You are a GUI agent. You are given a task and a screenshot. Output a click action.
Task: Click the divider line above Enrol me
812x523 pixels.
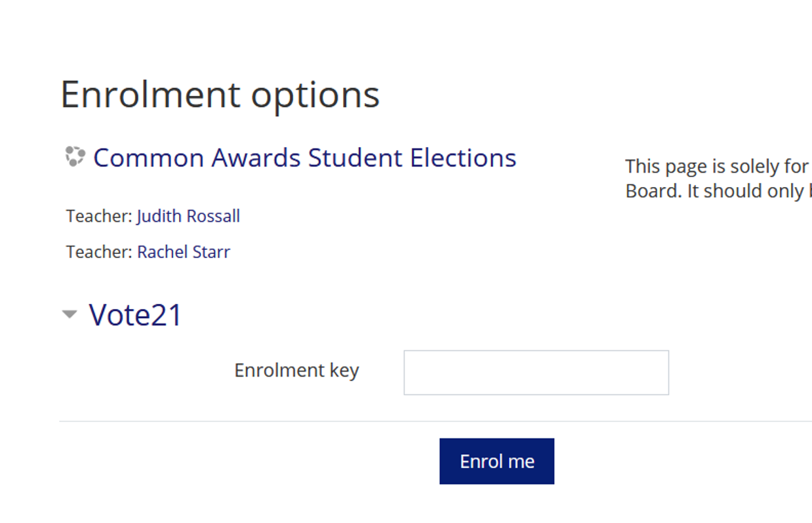(436, 421)
